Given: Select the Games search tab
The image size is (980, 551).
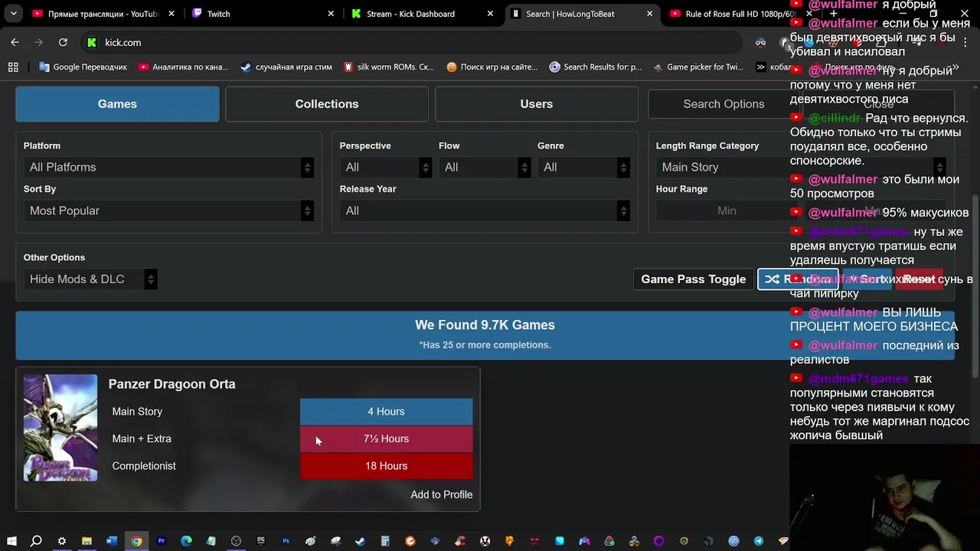Looking at the screenshot, I should [117, 104].
